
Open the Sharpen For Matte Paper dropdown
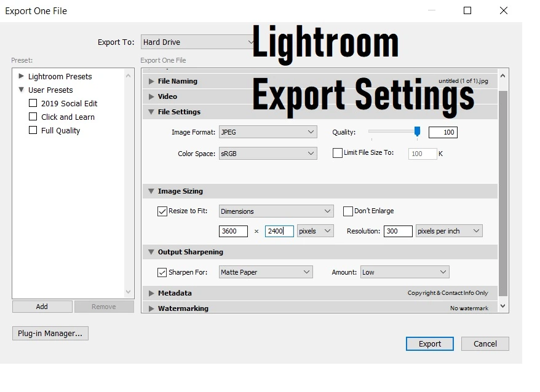click(266, 272)
